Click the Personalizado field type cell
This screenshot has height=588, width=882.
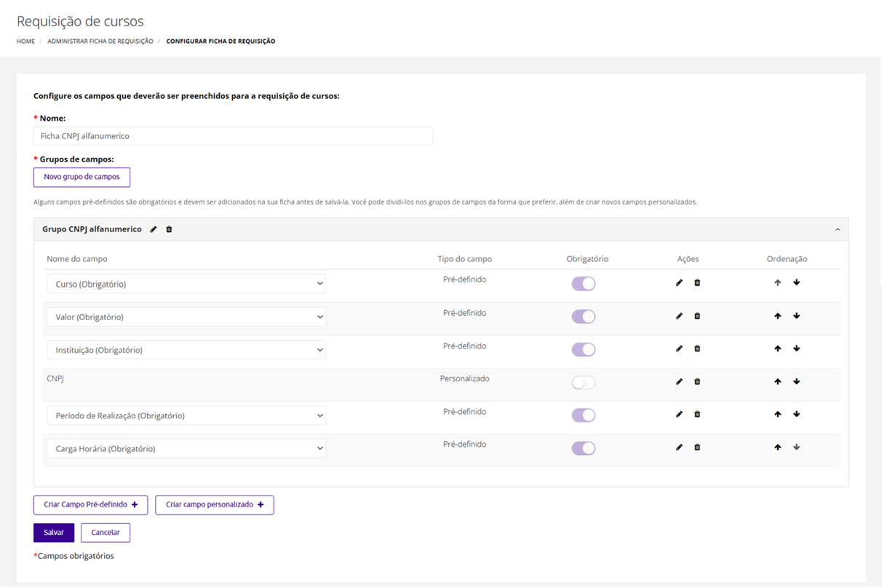464,378
